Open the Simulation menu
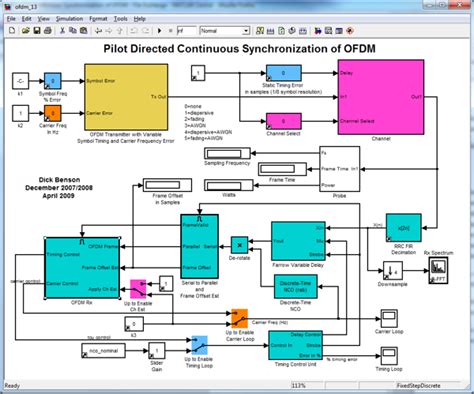Viewport: 474px width, 394px height. [x=69, y=19]
